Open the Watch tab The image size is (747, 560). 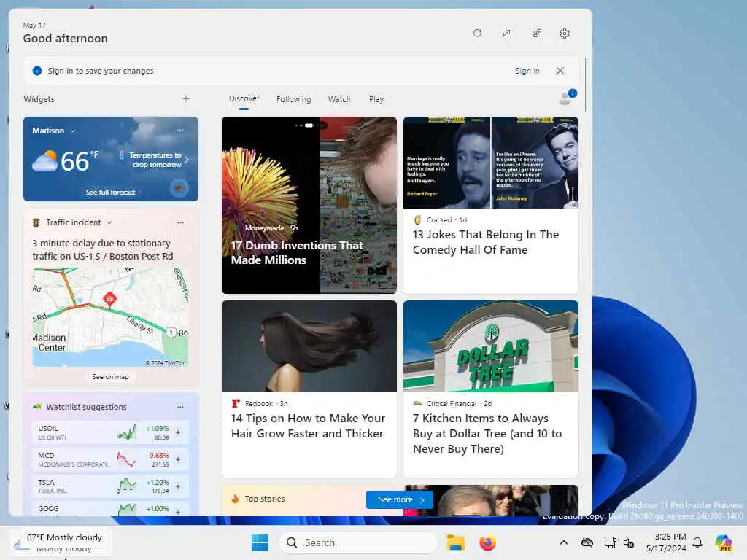(339, 99)
